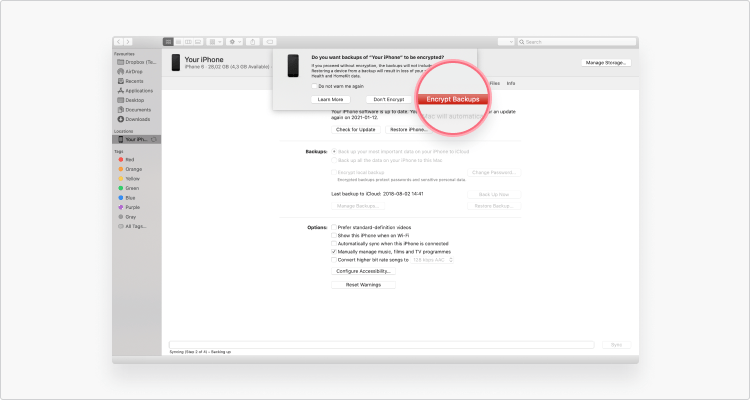Uncheck Manually manage music, films and TV
Image resolution: width=750 pixels, height=400 pixels.
334,252
